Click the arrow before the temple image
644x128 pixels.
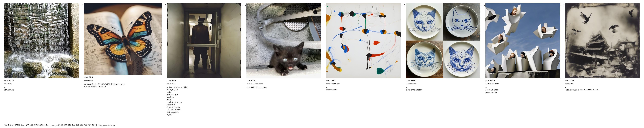point(562,5)
